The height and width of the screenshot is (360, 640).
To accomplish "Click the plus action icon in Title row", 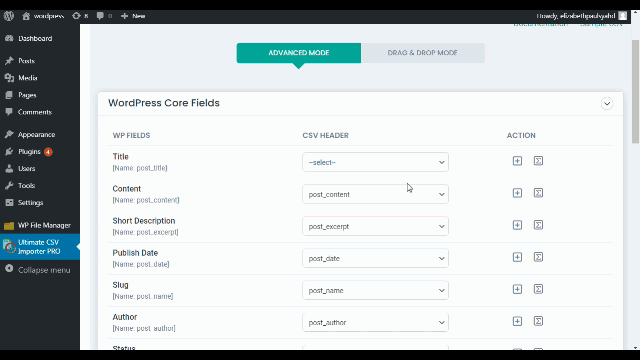I will (517, 161).
